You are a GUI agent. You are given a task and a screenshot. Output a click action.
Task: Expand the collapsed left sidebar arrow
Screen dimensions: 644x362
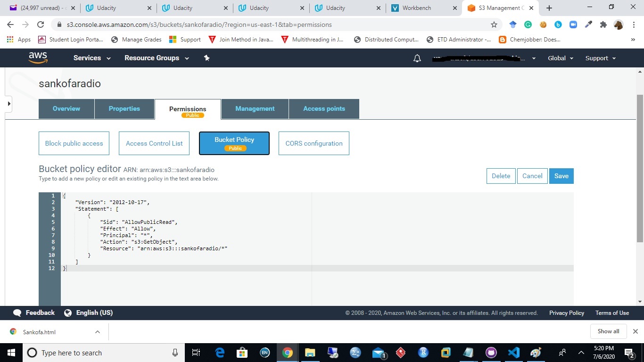click(8, 104)
